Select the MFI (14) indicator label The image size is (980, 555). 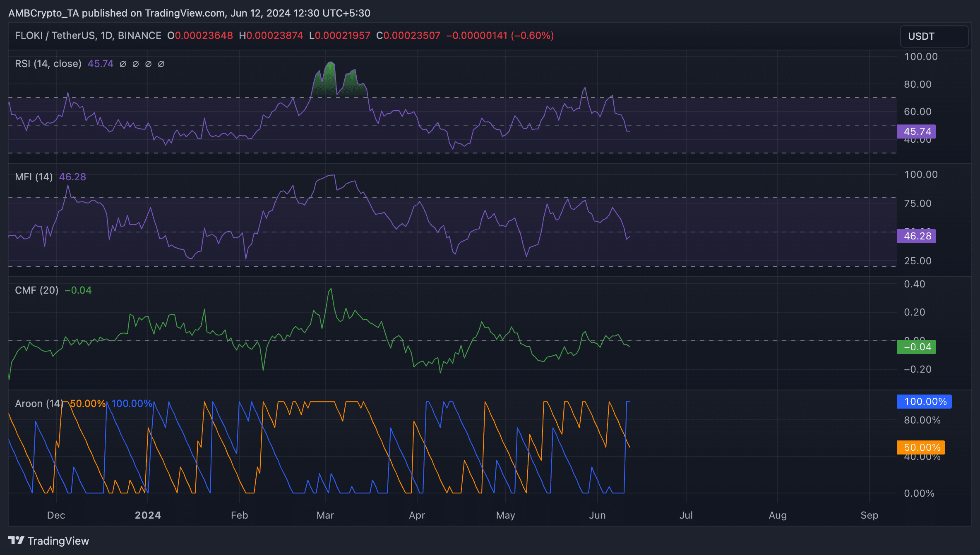pos(34,177)
